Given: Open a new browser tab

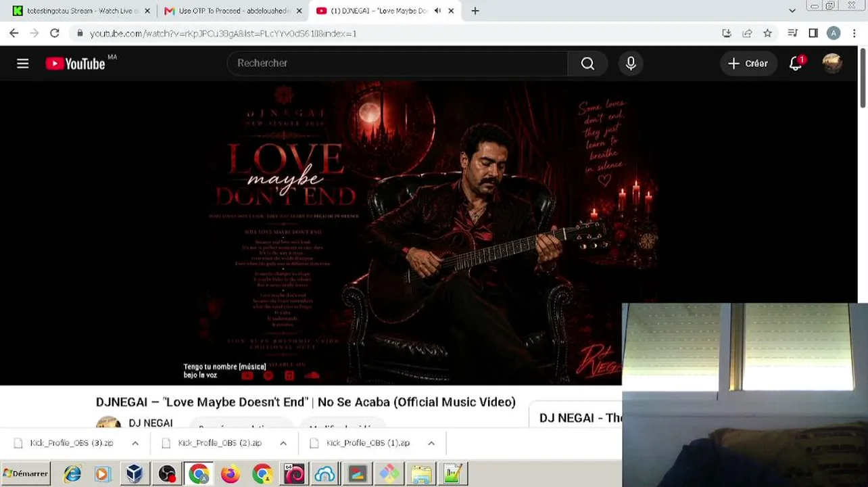Looking at the screenshot, I should tap(475, 11).
